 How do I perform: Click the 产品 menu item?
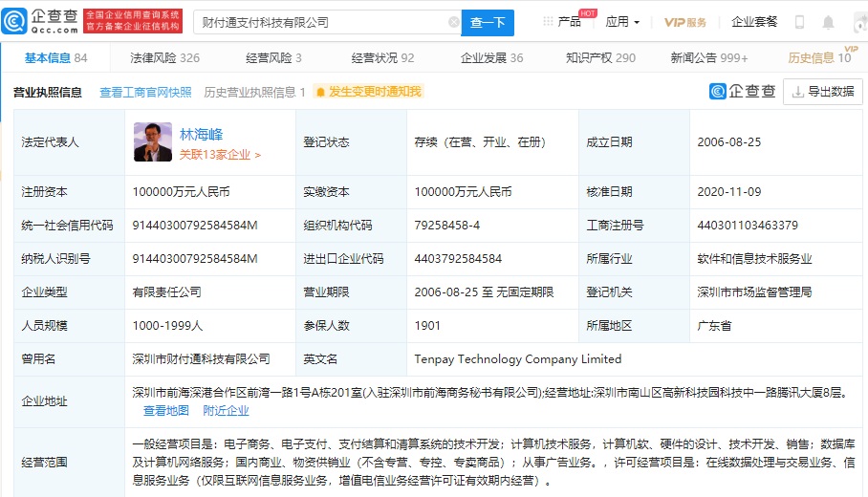click(x=569, y=22)
